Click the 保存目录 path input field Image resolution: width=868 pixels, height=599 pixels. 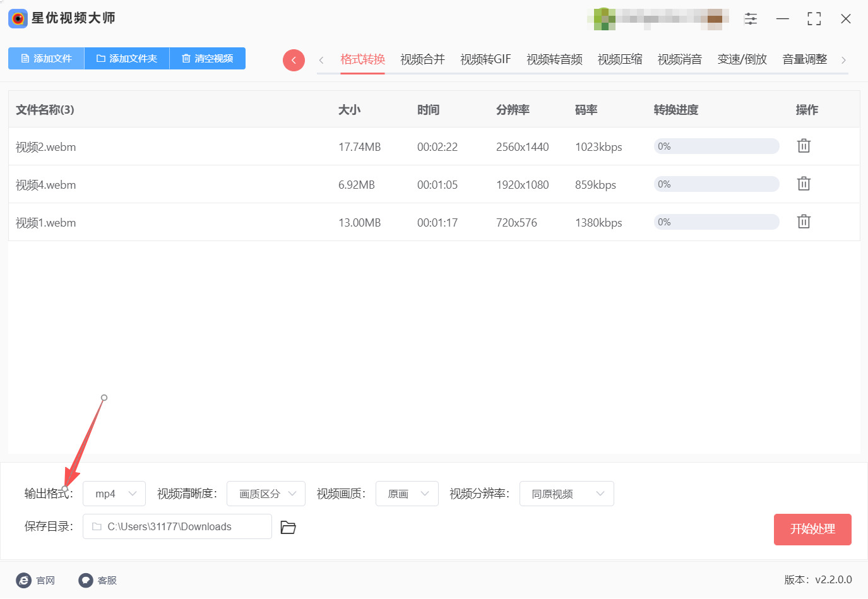tap(177, 526)
